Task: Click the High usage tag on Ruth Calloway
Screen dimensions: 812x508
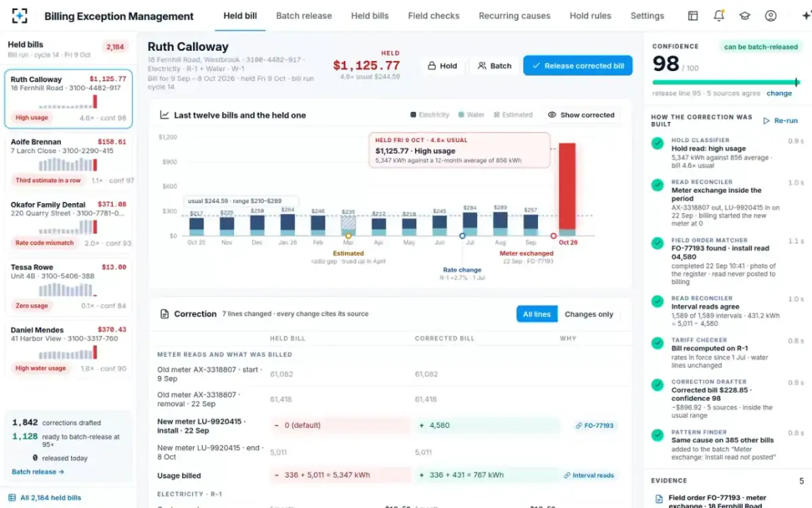Action: [x=32, y=118]
